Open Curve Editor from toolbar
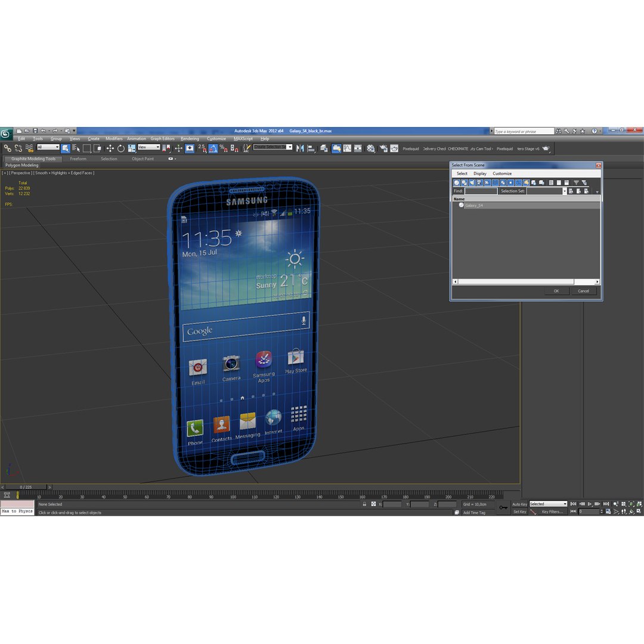 (x=347, y=148)
